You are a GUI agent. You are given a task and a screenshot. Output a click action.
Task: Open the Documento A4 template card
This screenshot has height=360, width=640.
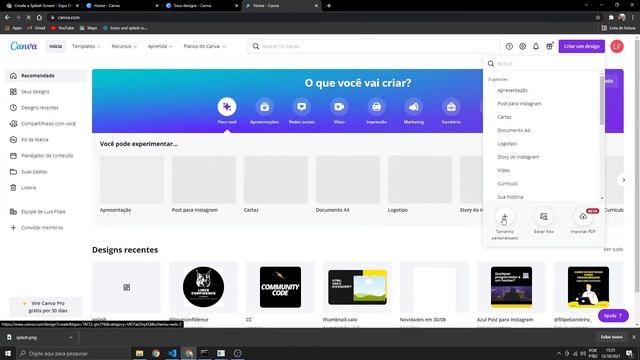pos(348,180)
